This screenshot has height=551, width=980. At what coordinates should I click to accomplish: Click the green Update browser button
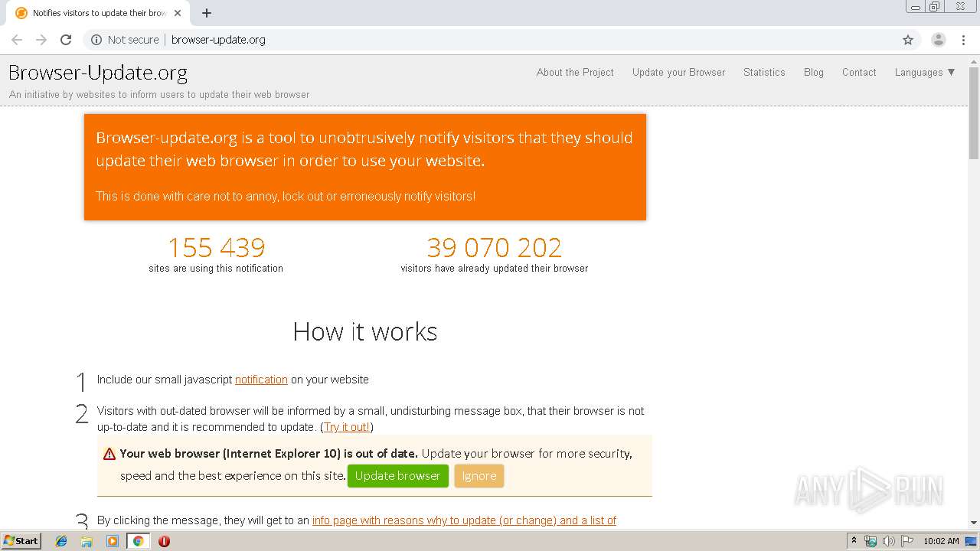coord(397,476)
